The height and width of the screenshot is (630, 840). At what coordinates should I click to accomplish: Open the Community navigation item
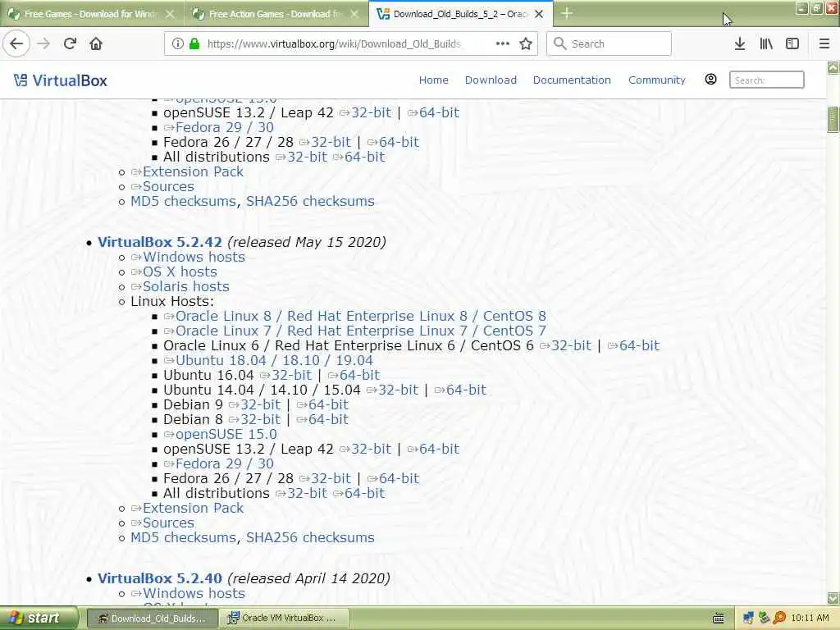[657, 80]
